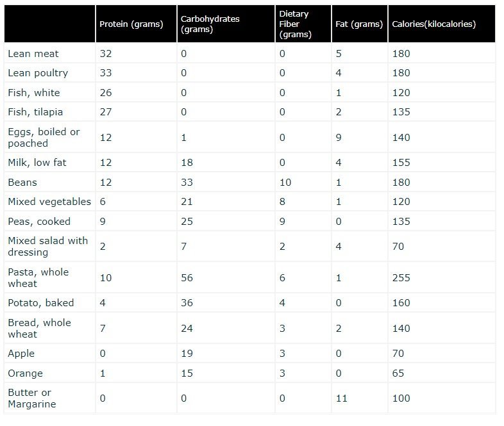Click the Potato, baked row label
Image resolution: width=504 pixels, height=426 pixels.
[41, 302]
